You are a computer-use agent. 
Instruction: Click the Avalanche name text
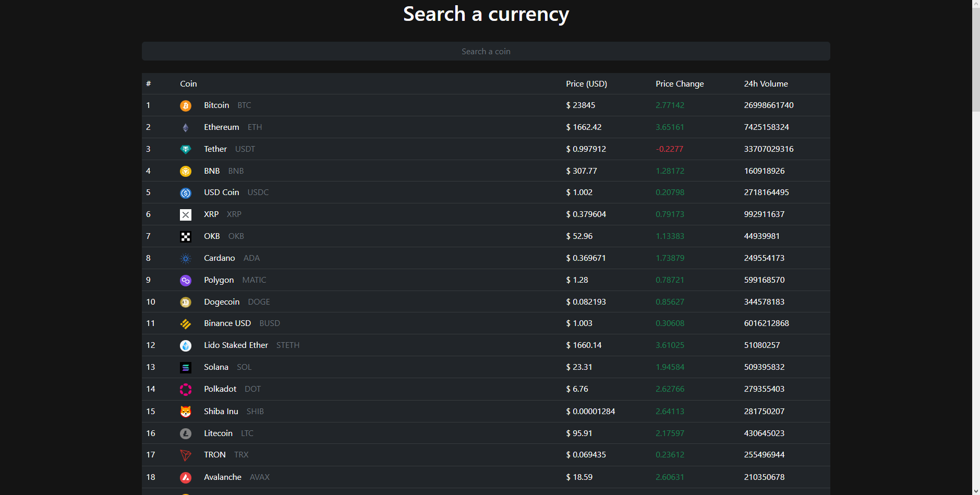[223, 477]
